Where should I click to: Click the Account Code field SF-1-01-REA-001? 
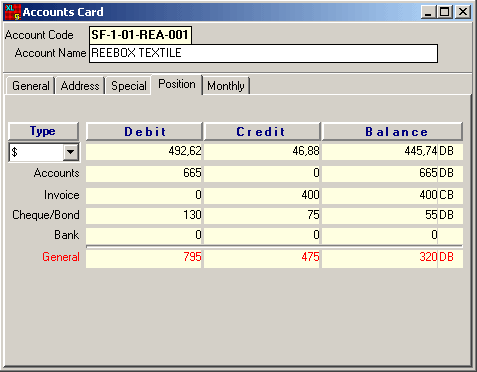(140, 35)
